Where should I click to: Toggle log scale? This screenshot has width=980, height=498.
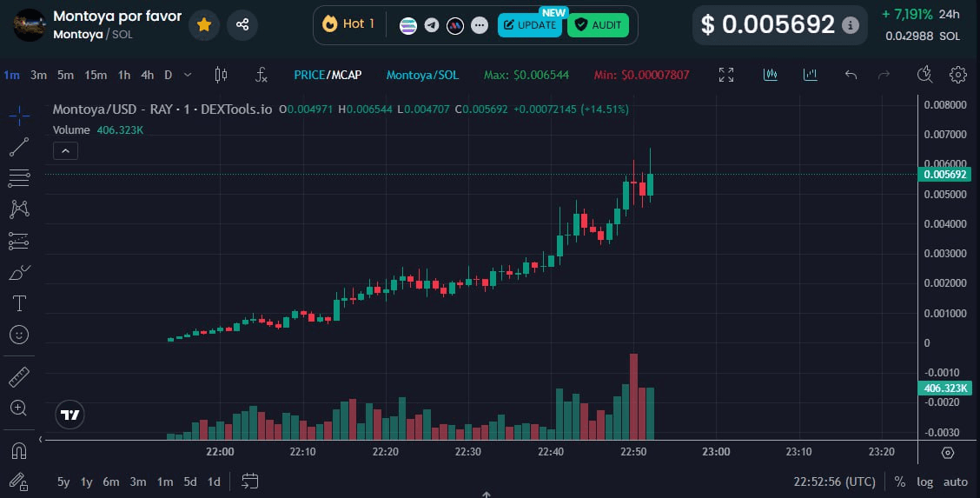[x=924, y=481]
